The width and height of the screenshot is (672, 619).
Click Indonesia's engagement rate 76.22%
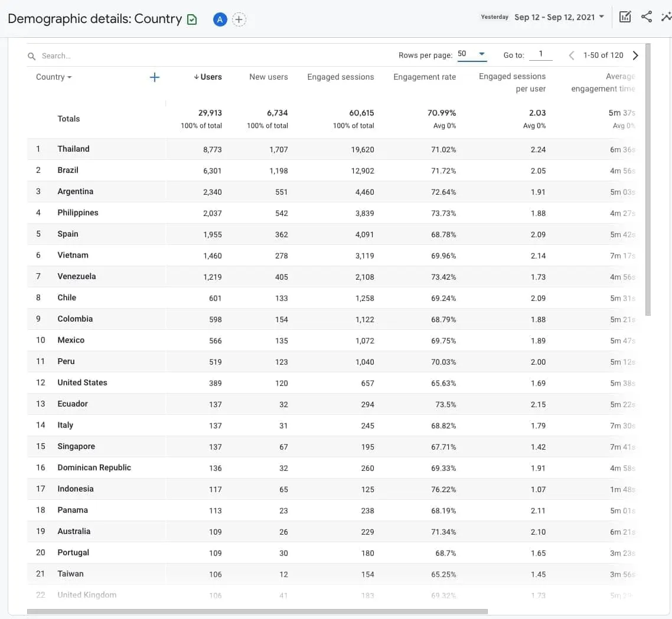[x=443, y=490]
